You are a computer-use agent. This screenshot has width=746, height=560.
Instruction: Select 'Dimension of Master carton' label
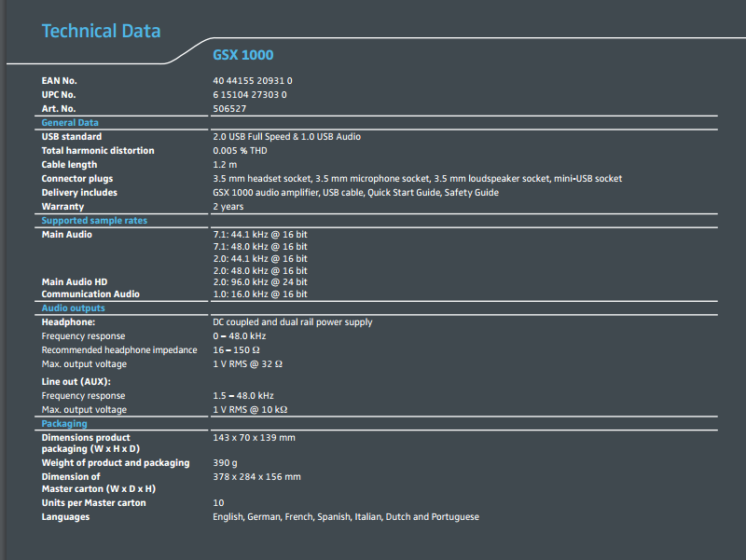tap(99, 483)
